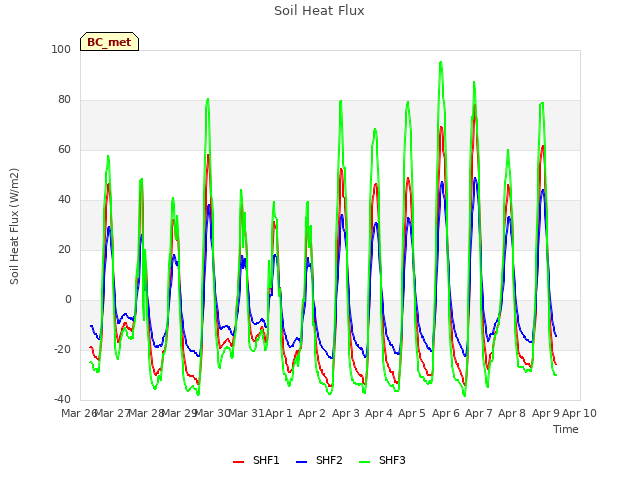The width and height of the screenshot is (640, 480).
Task: Click the Mar 29 x-axis label
Action: pos(180,413)
